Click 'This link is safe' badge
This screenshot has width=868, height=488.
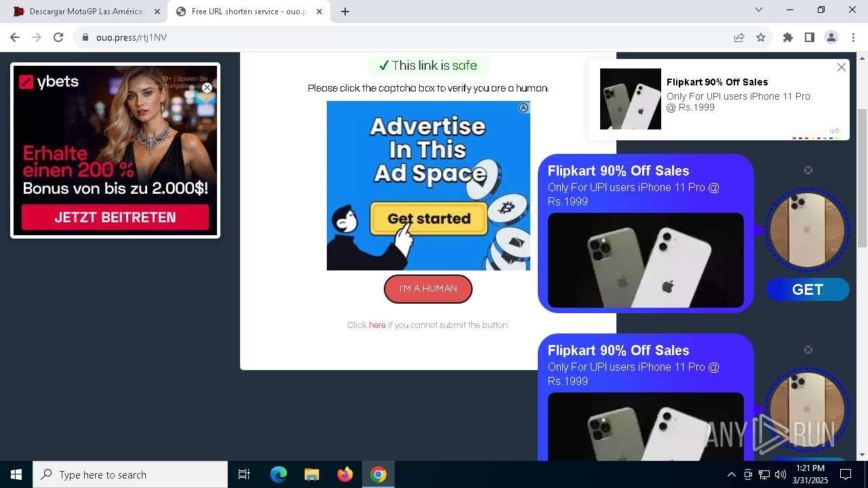(x=428, y=66)
